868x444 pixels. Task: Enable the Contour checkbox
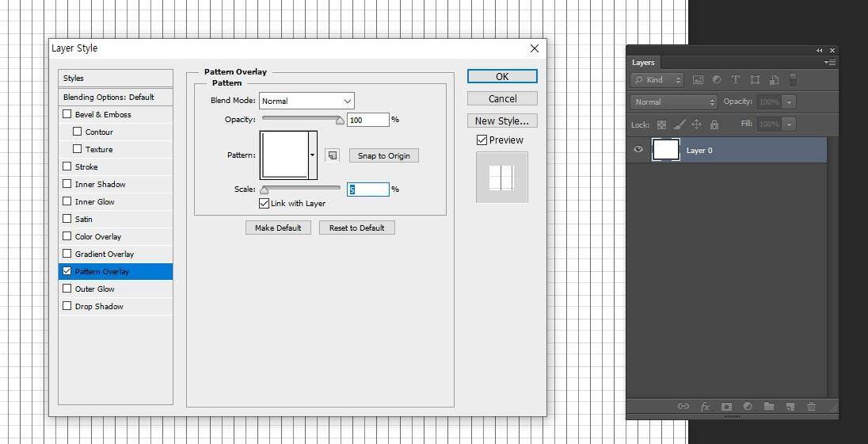point(78,132)
